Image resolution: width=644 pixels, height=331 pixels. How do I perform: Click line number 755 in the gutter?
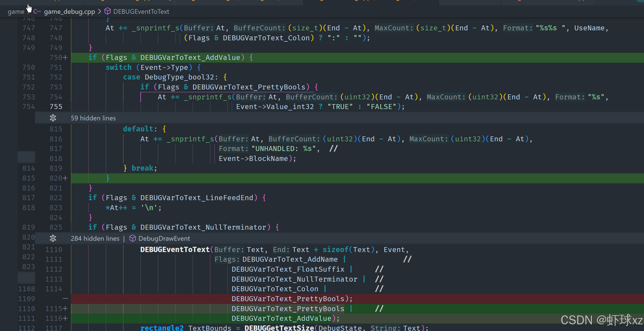pos(56,107)
